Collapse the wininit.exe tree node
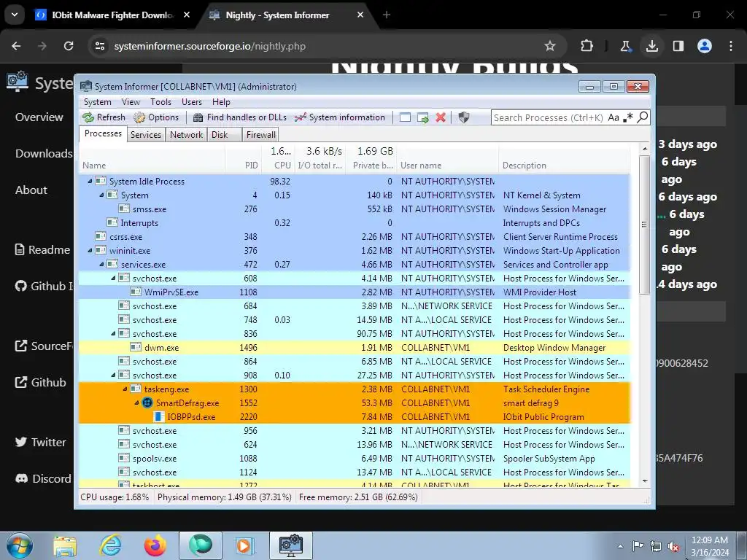The image size is (747, 560). (90, 251)
